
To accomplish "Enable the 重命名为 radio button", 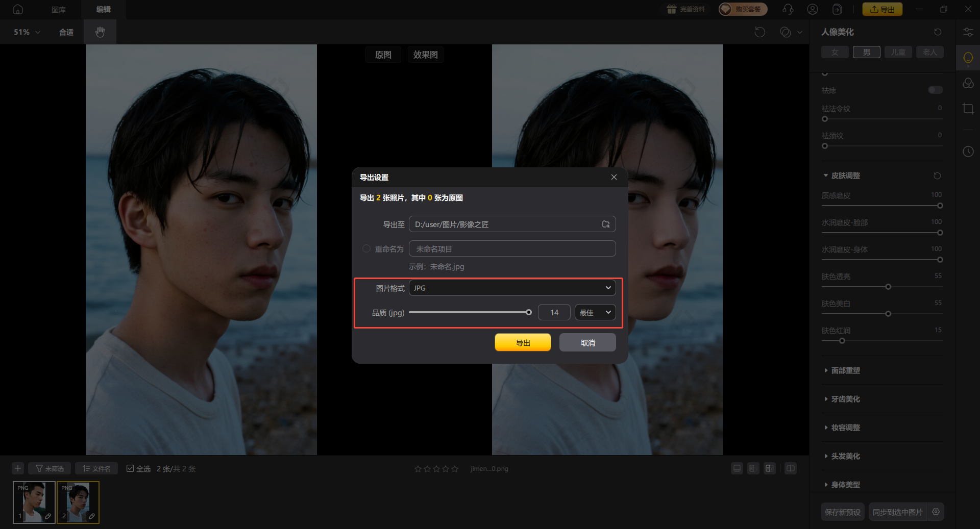I will click(366, 249).
